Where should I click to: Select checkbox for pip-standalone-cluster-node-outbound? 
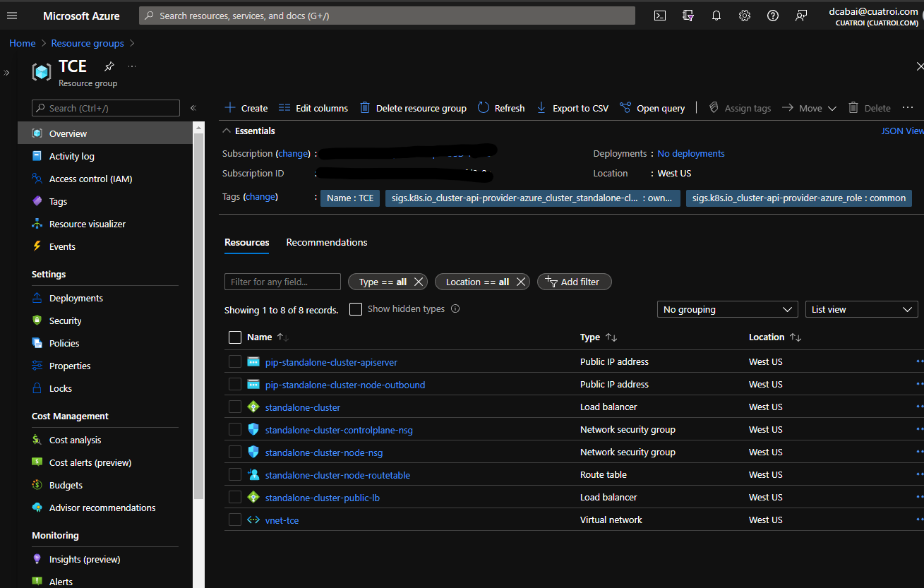pos(235,385)
